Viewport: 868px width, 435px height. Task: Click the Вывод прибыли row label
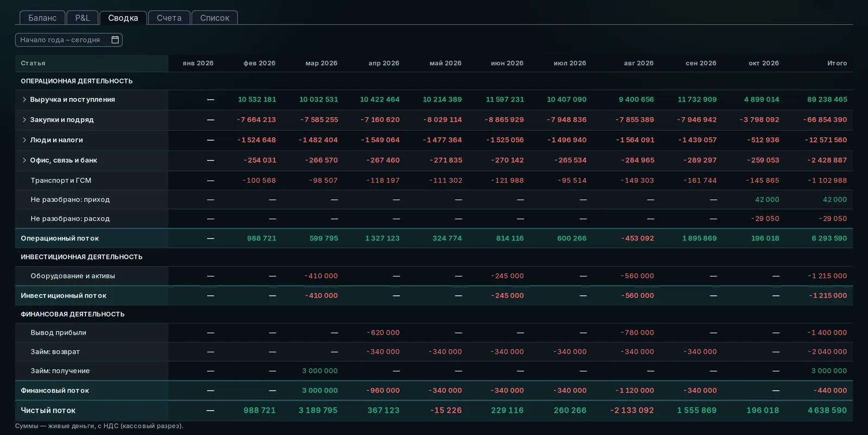tap(58, 332)
